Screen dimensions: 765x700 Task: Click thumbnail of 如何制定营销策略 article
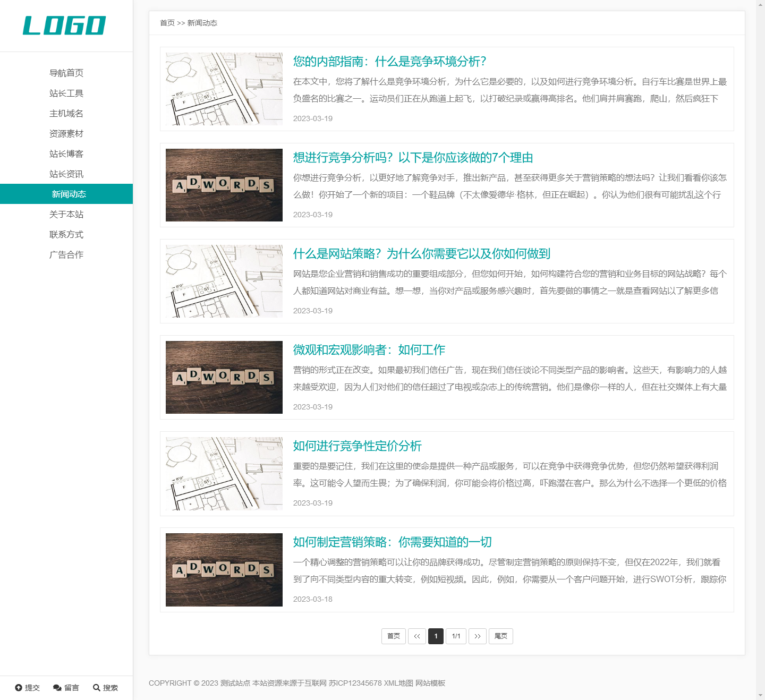coord(224,570)
